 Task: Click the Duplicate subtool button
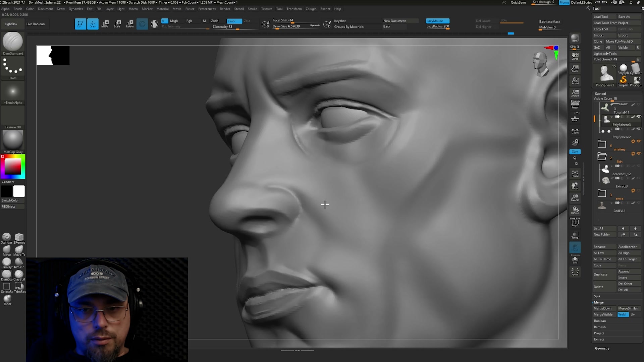(605, 275)
